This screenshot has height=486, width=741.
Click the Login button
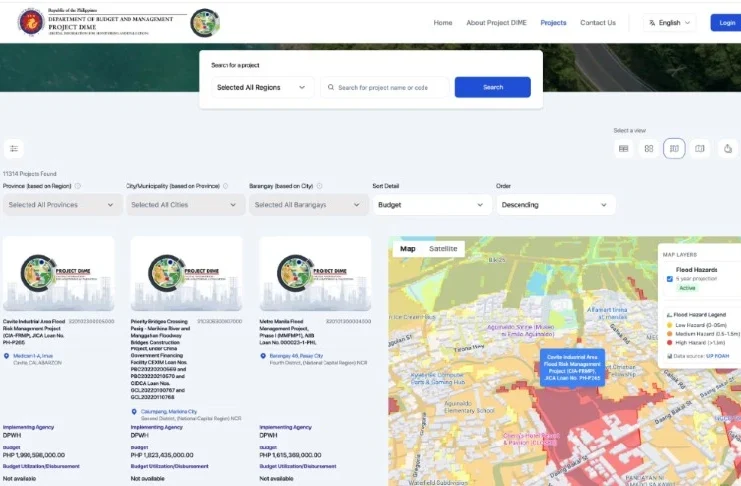tap(727, 23)
